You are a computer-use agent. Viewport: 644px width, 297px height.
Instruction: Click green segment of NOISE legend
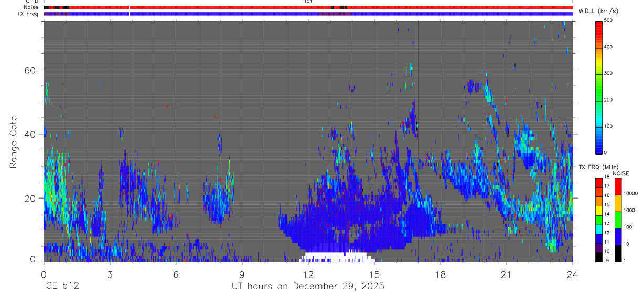tap(617, 220)
